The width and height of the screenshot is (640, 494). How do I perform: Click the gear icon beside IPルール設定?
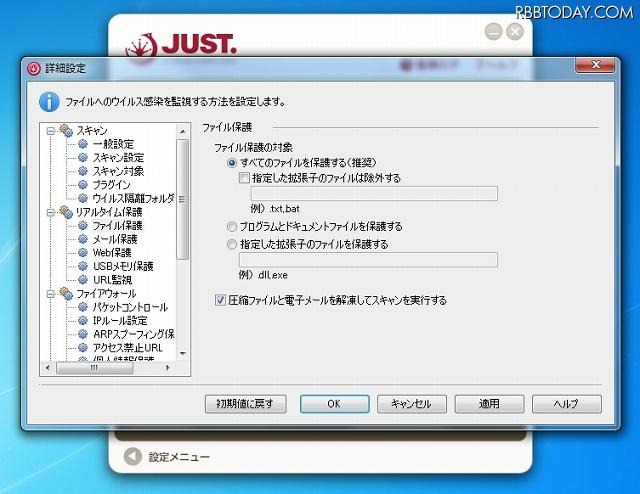pyautogui.click(x=82, y=320)
